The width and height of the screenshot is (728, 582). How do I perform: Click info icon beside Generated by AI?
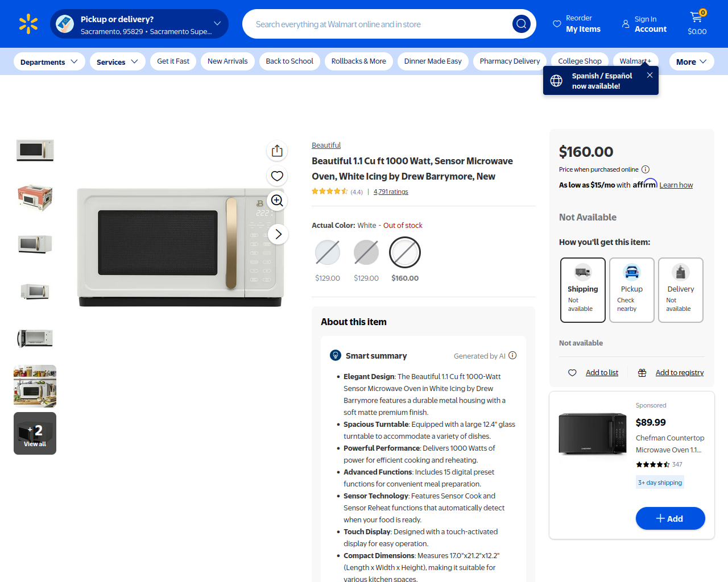coord(512,355)
